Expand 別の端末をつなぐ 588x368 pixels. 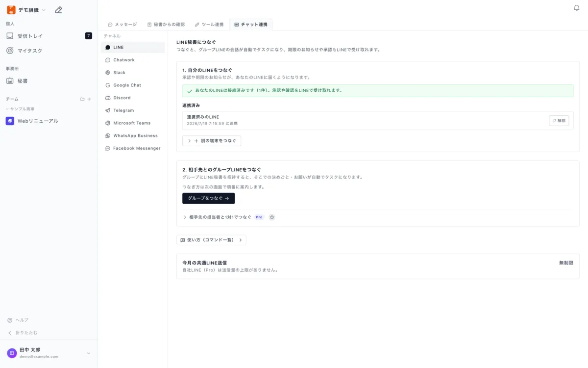click(212, 141)
